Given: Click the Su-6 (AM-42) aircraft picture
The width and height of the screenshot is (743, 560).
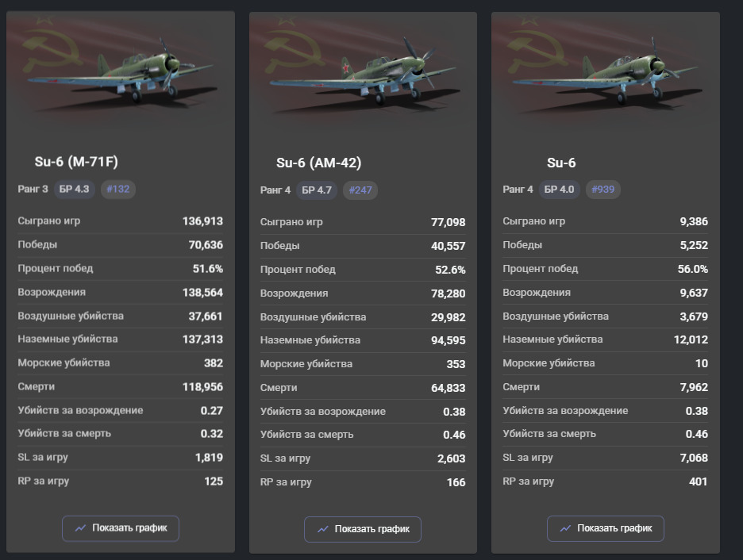Looking at the screenshot, I should click(x=363, y=73).
